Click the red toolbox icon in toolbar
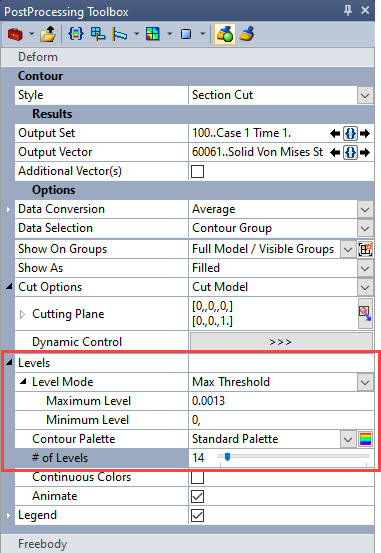The height and width of the screenshot is (553, 381). click(x=15, y=34)
